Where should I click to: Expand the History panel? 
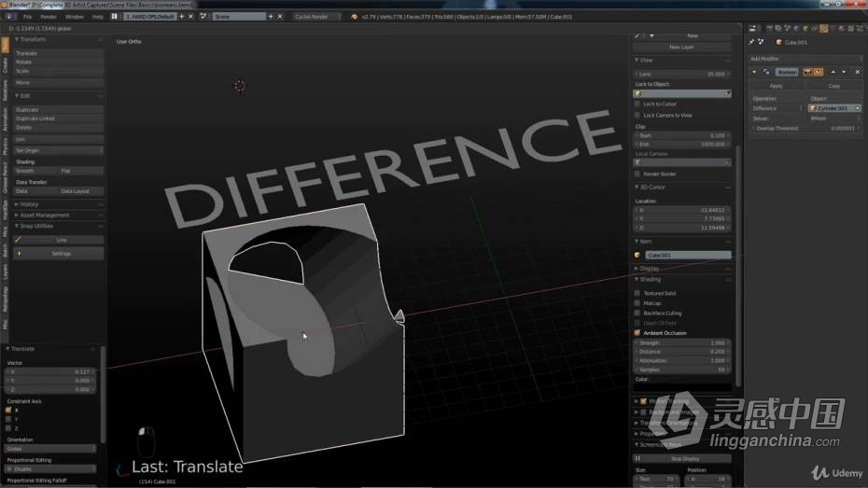17,204
